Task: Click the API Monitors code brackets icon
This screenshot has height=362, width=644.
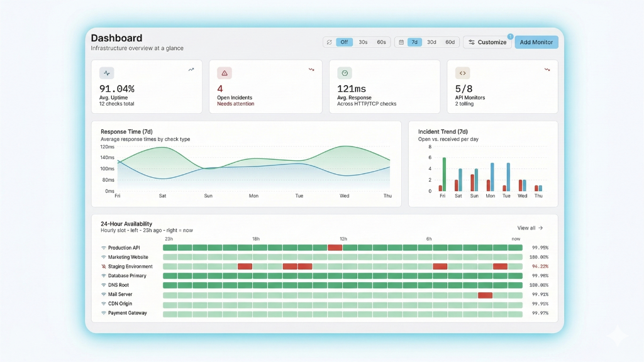Action: [x=463, y=73]
